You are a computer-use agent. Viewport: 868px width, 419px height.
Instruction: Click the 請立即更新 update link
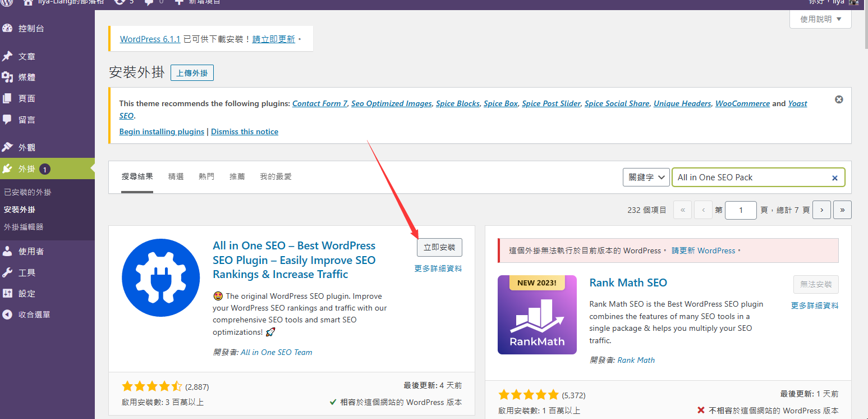tap(274, 39)
